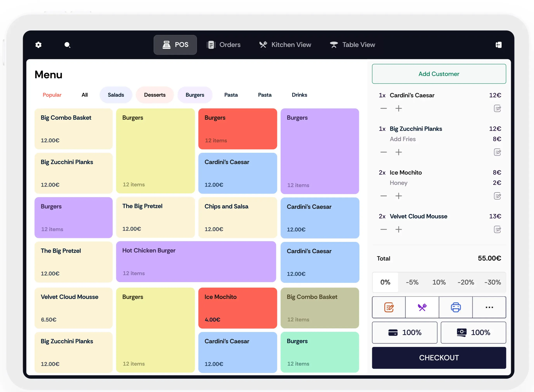Toggle the 10% discount rate
Viewport: 534px width, 392px height.
click(439, 282)
